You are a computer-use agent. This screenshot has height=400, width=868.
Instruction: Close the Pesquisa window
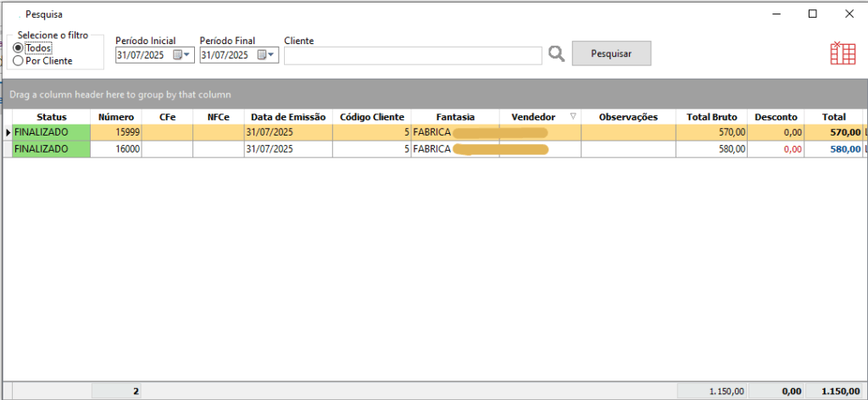849,14
